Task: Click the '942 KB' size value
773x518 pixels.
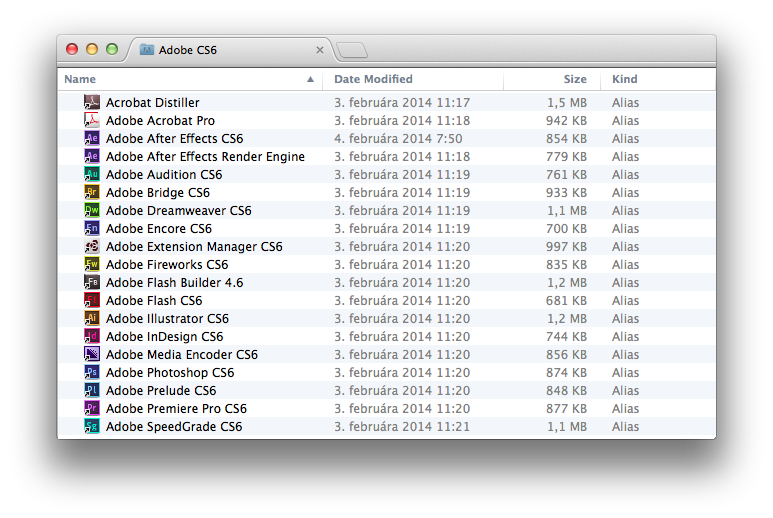Action: (566, 120)
